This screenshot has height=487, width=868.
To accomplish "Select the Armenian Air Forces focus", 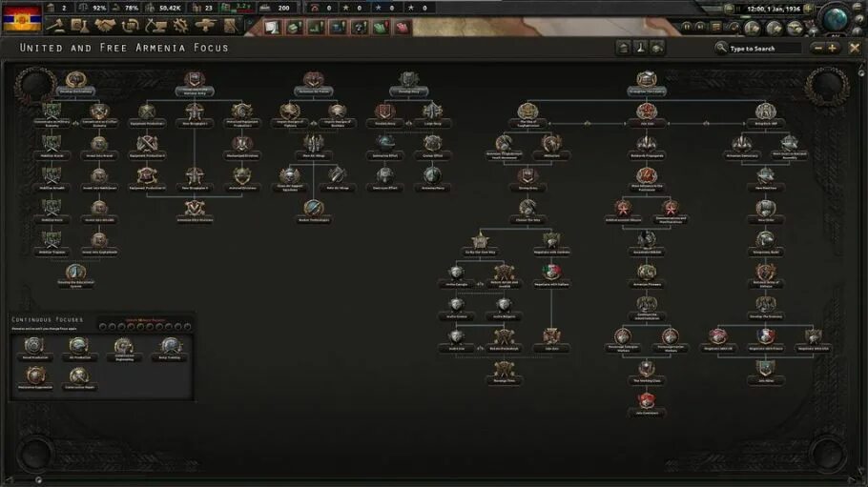I will [x=313, y=83].
